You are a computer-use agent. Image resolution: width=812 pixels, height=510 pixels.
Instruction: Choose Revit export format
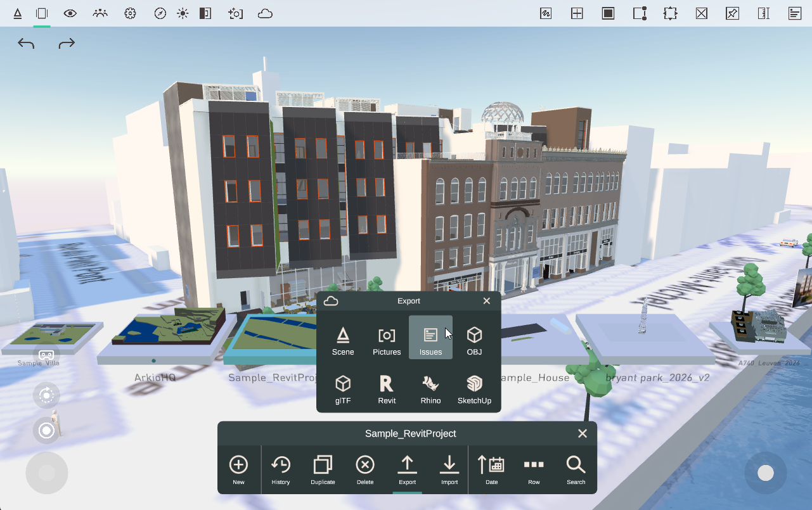[387, 390]
